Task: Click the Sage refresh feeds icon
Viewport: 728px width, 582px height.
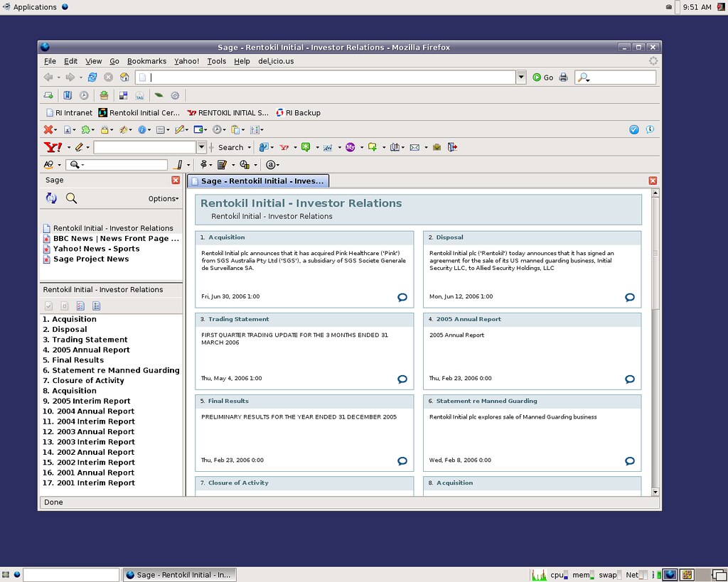Action: (51, 199)
